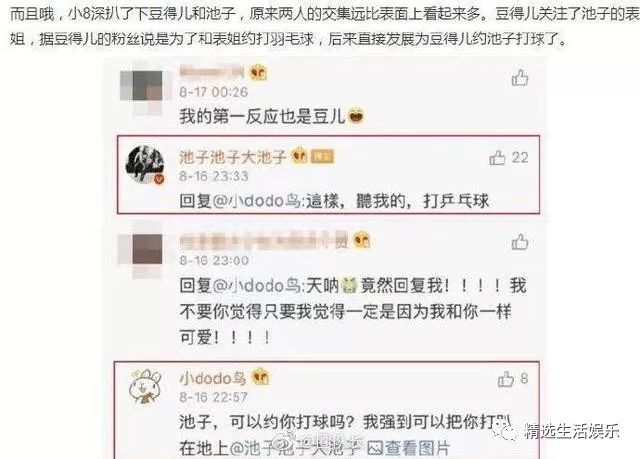This screenshot has height=459, width=640.
Task: Click the 精选生活娱乐 watermark logo
Action: (556, 432)
